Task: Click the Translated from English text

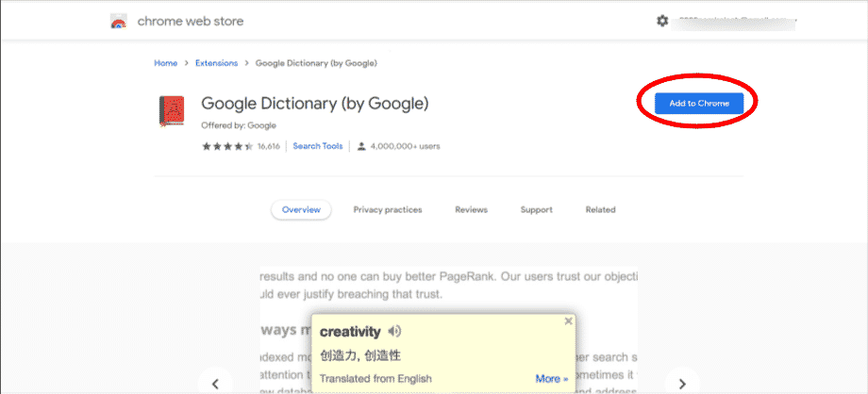Action: pos(376,379)
